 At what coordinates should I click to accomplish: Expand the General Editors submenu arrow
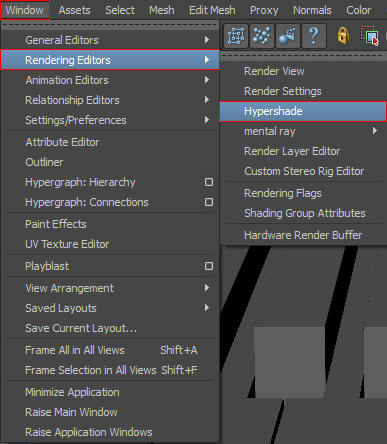point(207,40)
